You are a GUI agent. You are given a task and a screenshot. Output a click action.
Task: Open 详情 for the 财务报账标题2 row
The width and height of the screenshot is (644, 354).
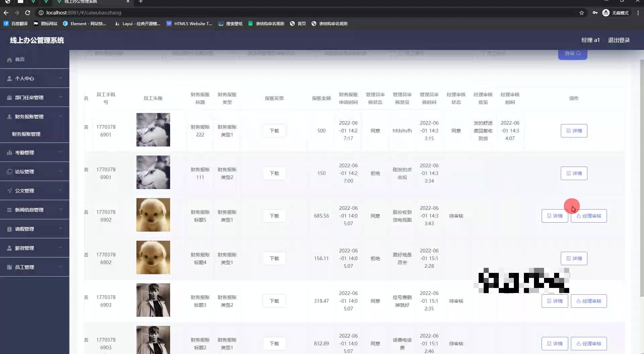tap(555, 344)
